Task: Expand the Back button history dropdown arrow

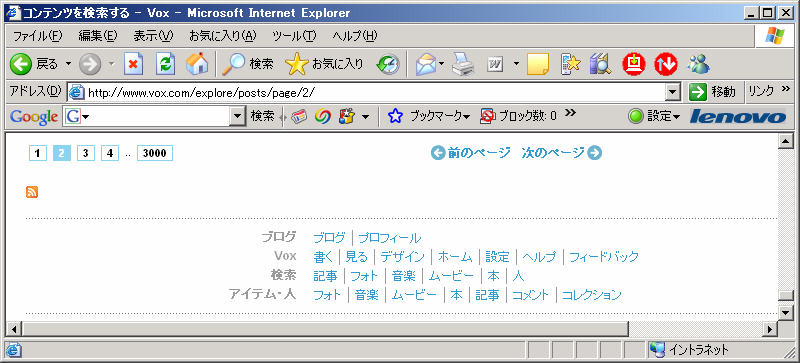Action: (x=68, y=64)
